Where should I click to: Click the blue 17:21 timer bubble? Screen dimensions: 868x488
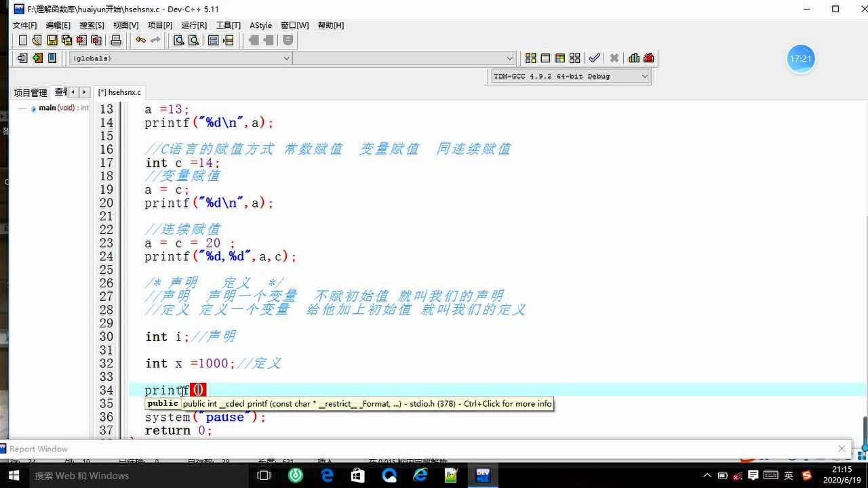tap(800, 59)
